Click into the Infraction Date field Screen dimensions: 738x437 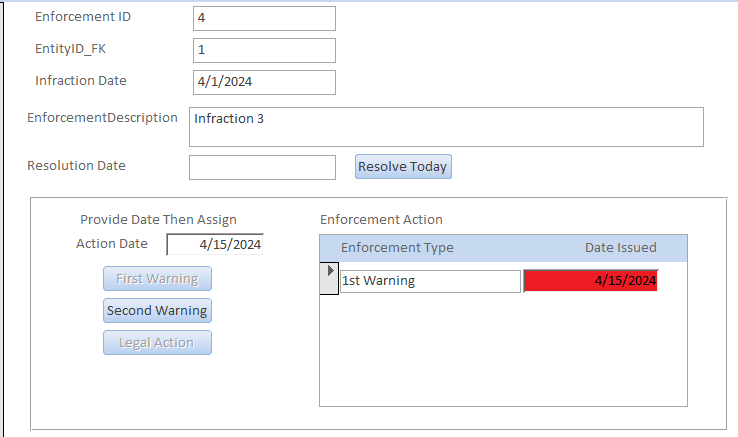[264, 82]
